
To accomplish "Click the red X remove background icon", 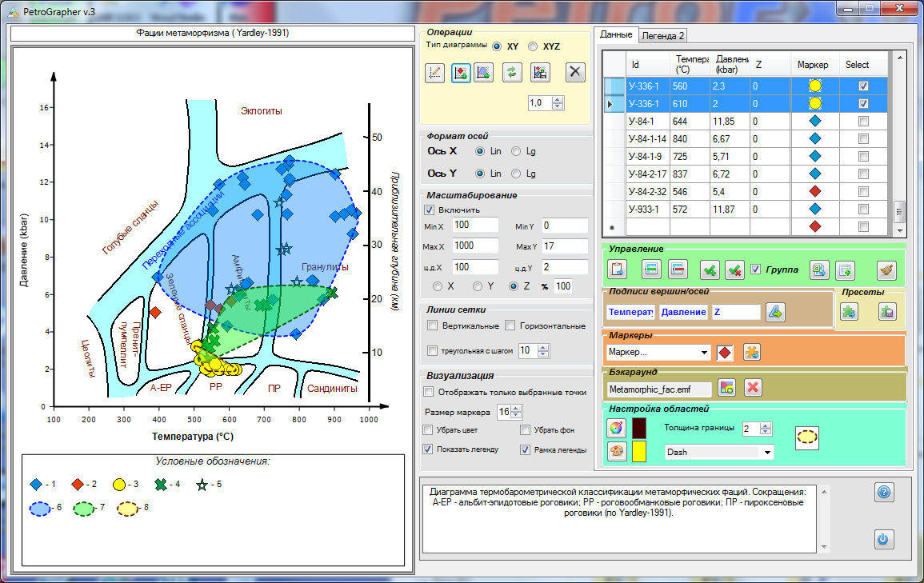I will 753,388.
